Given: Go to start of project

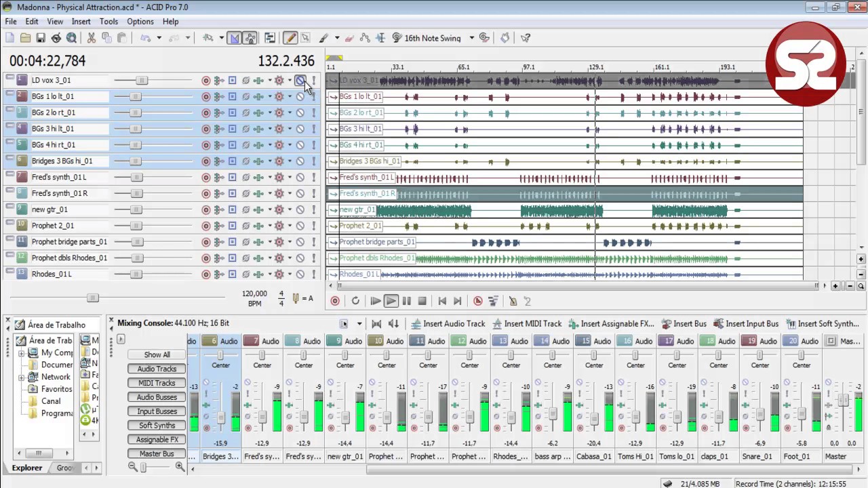Looking at the screenshot, I should point(442,301).
